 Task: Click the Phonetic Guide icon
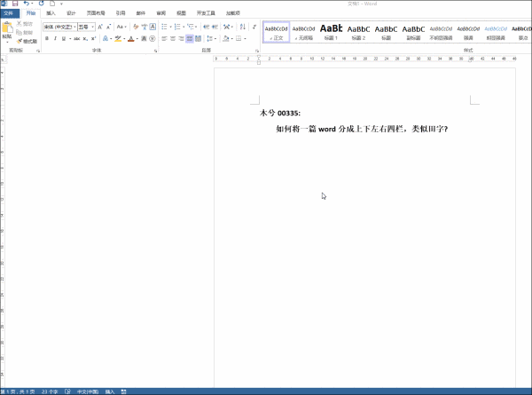coord(145,27)
